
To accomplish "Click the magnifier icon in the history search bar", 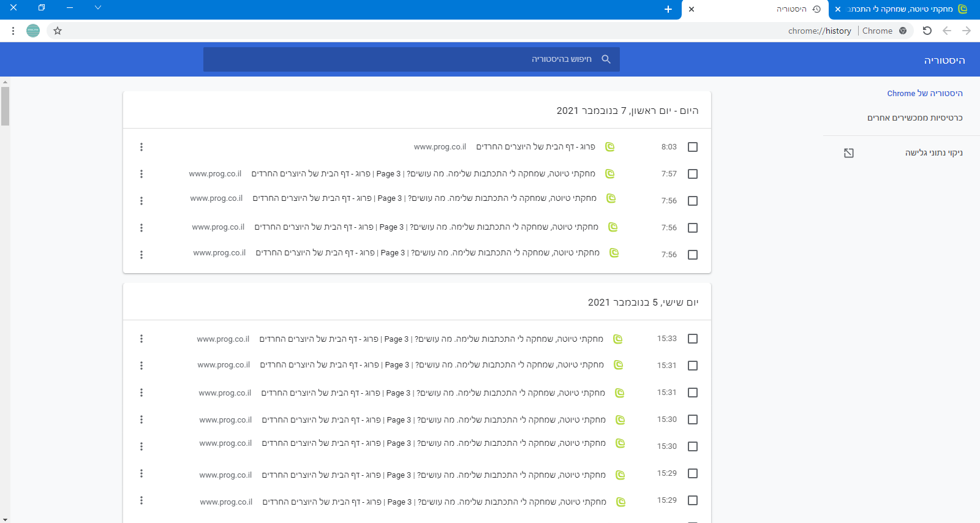I will 606,59.
